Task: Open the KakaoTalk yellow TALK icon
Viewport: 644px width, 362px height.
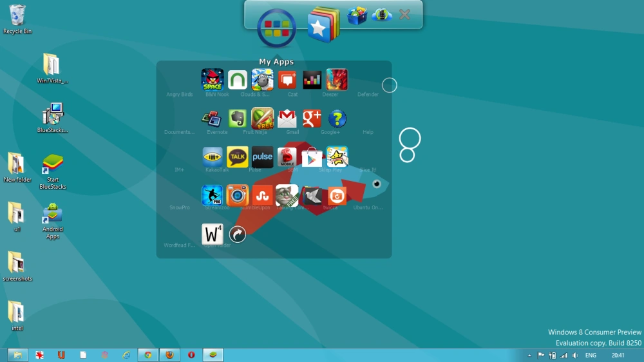Action: pyautogui.click(x=238, y=157)
